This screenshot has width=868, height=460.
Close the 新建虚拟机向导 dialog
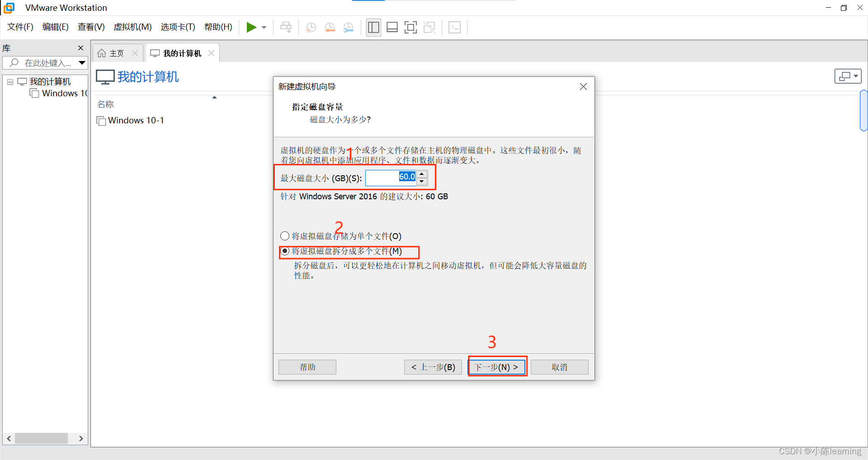(583, 87)
